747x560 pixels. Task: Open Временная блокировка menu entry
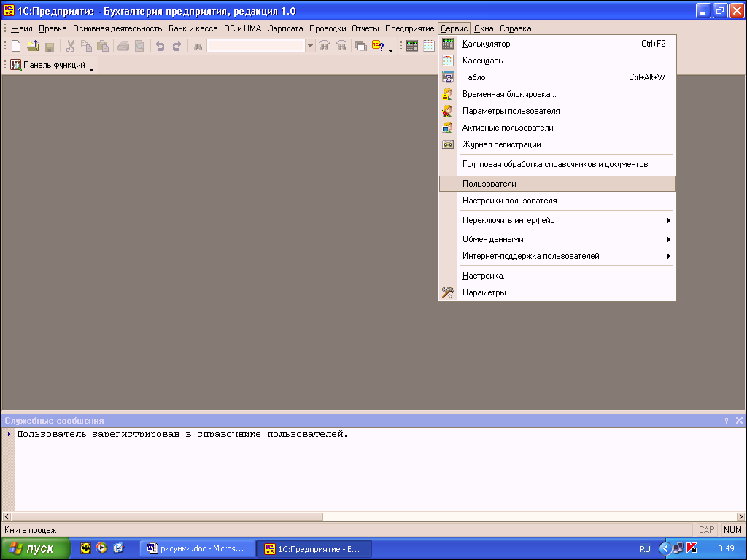[x=508, y=94]
